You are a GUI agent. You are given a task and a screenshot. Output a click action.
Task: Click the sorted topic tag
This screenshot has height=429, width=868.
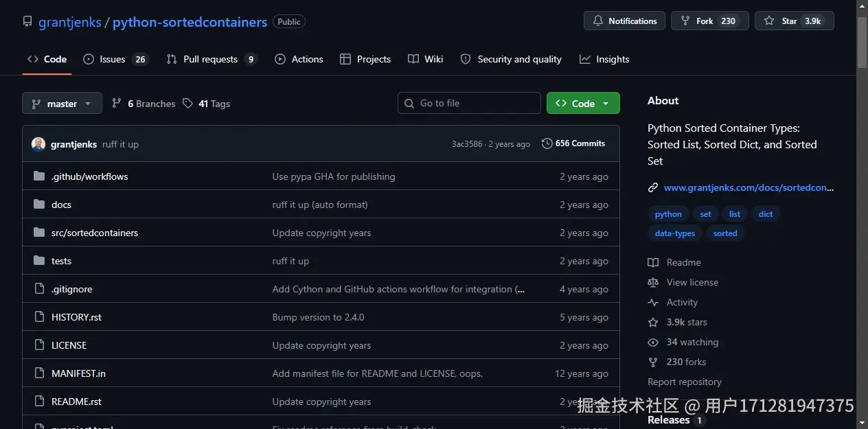725,233
